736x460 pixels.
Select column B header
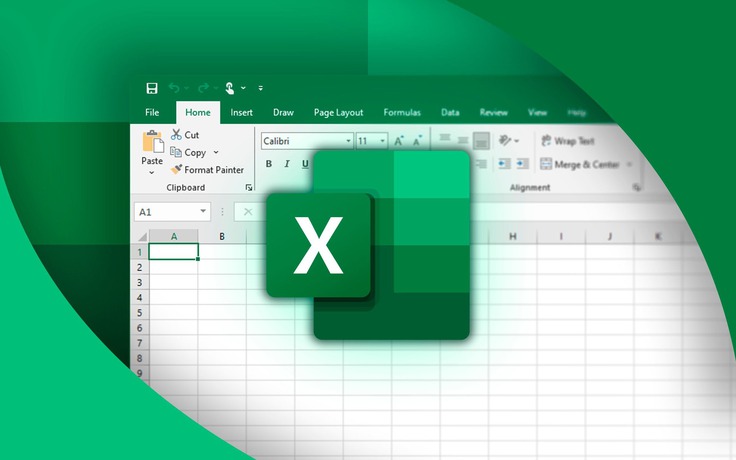[x=222, y=236]
